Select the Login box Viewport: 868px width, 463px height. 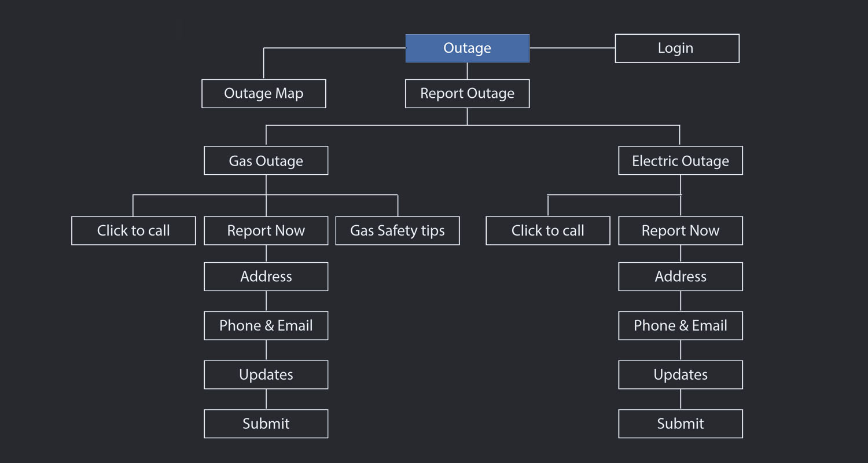click(x=676, y=48)
